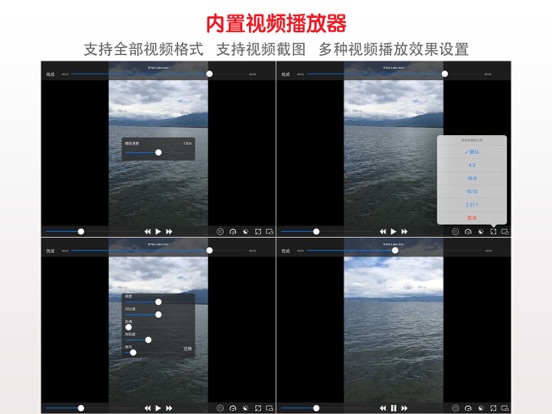Click seek bar knob in image-adjustment player
This screenshot has width=552, height=414.
coord(209,250)
